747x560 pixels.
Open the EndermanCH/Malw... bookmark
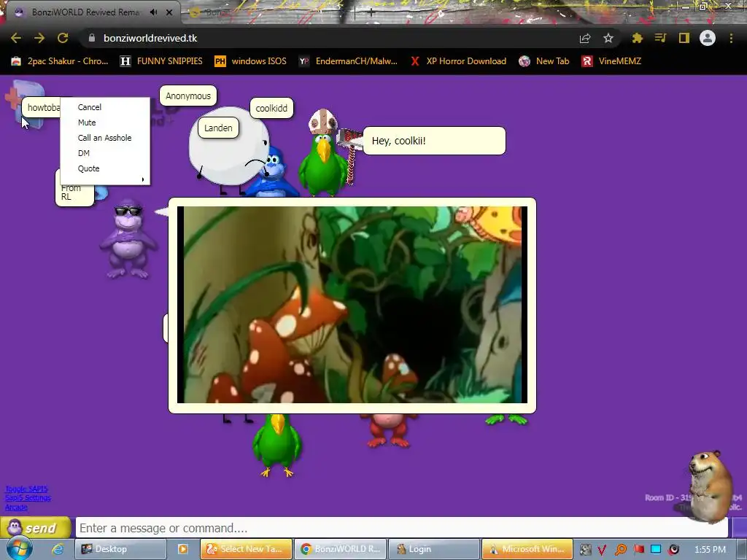[348, 61]
